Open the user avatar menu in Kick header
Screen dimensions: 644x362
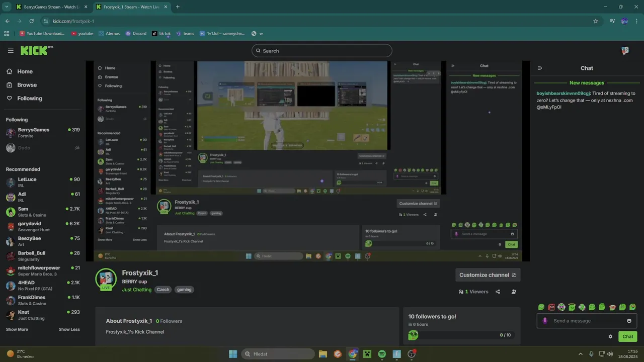coord(625,51)
